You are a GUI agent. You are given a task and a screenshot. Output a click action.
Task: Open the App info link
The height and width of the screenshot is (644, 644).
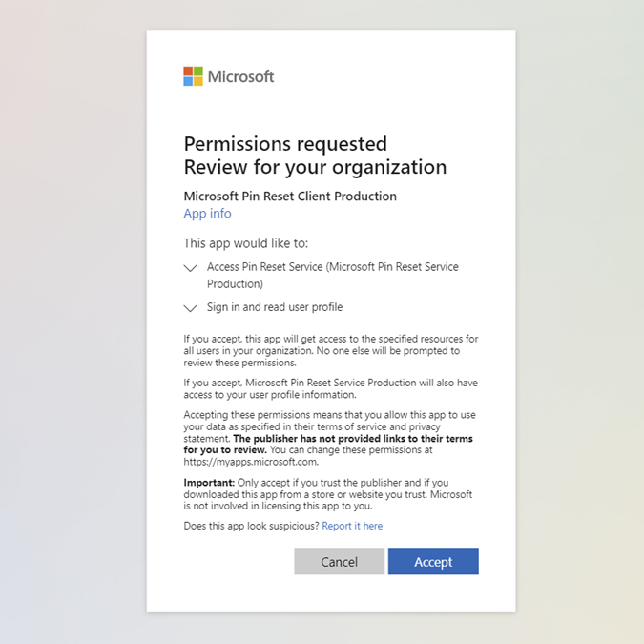(207, 214)
